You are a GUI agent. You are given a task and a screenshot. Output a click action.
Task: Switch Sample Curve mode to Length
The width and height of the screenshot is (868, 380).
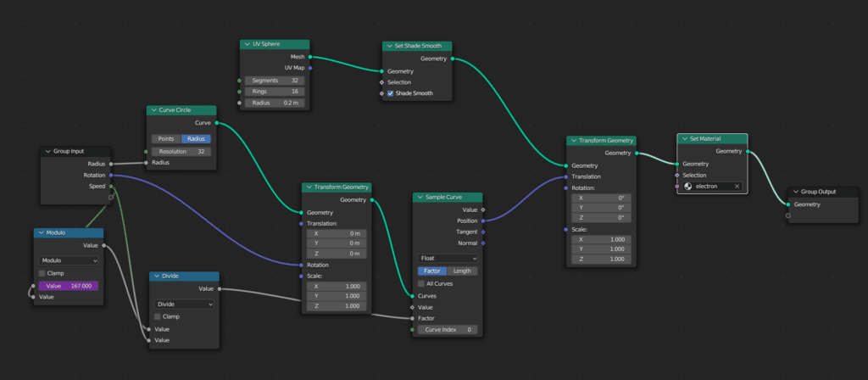[463, 271]
